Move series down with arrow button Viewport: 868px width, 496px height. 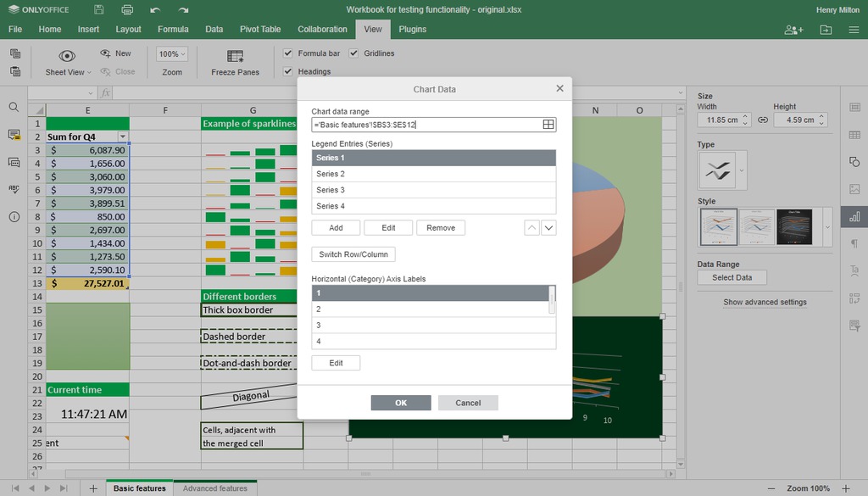point(548,227)
